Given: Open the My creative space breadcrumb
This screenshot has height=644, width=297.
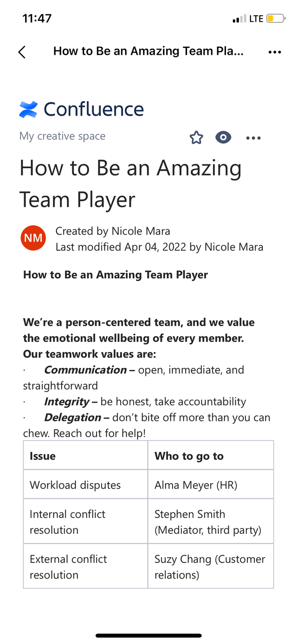Looking at the screenshot, I should click(62, 136).
